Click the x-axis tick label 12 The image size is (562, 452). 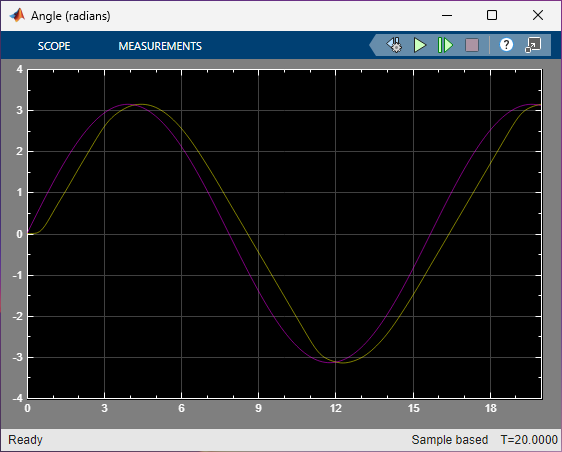pos(336,408)
